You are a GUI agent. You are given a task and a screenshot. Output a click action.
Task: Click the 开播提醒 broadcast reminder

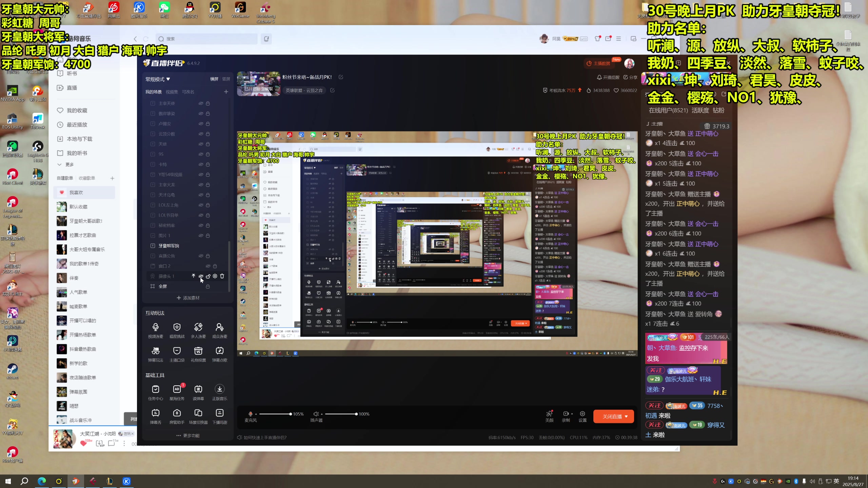click(x=608, y=77)
